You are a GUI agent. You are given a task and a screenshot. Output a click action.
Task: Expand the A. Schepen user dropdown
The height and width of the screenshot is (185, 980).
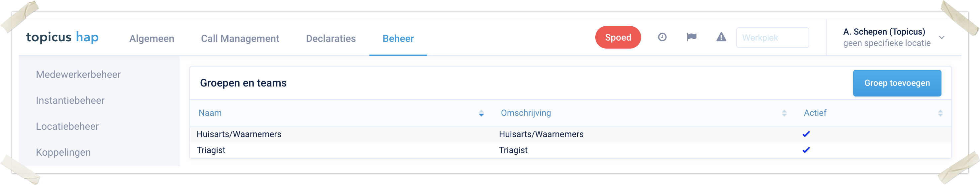pyautogui.click(x=941, y=37)
